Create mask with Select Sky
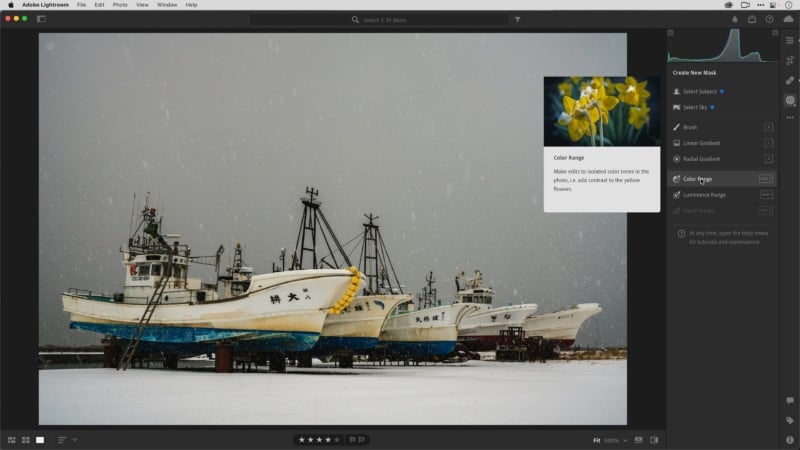 pos(694,107)
